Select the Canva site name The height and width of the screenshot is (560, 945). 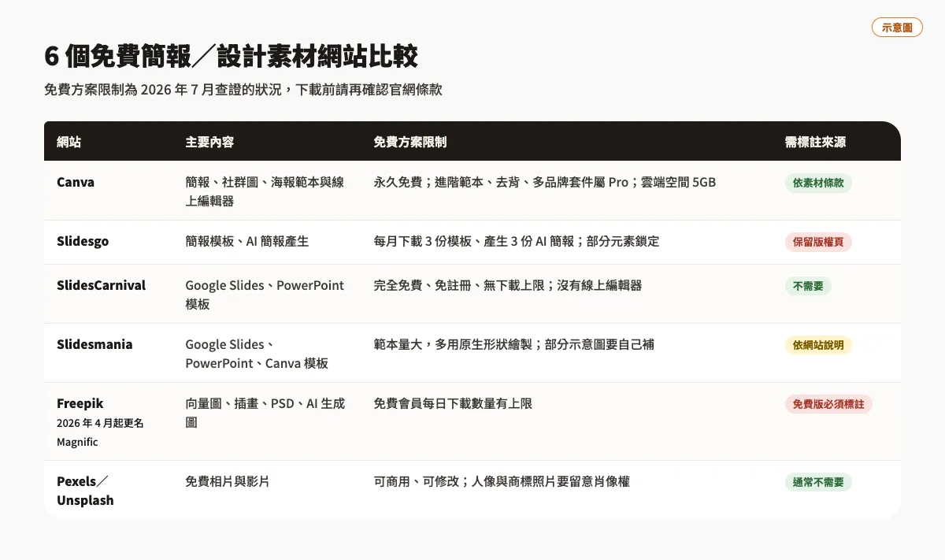click(x=76, y=182)
